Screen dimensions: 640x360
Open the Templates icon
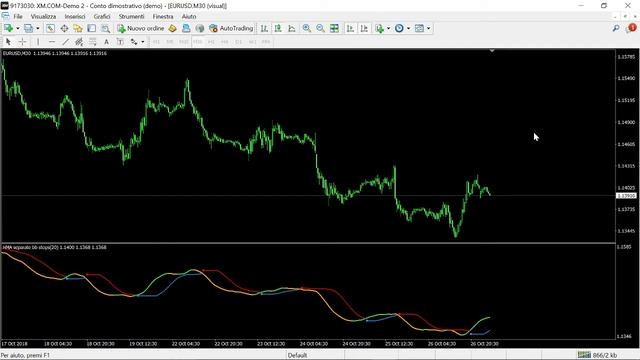coord(419,28)
